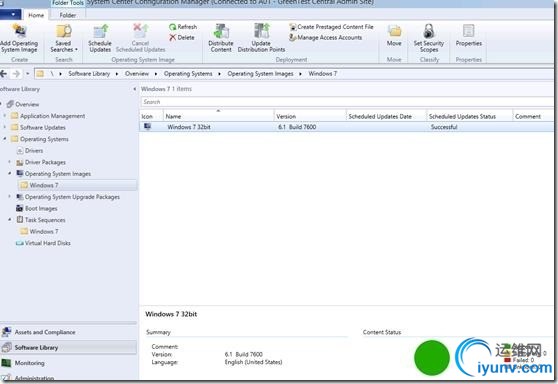Image resolution: width=558 pixels, height=384 pixels.
Task: Expand the Driver Packages tree node
Action: click(10, 162)
